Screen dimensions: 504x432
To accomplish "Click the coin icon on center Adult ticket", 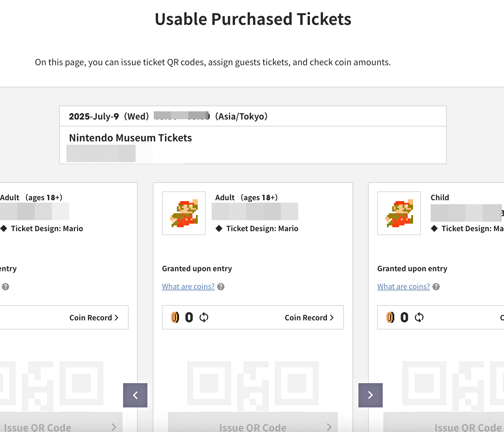I will coord(175,317).
